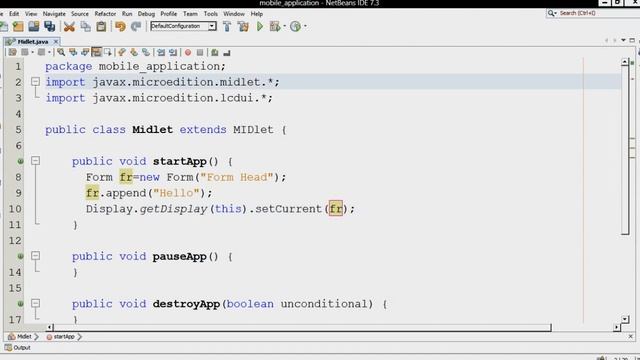This screenshot has height=360, width=640.
Task: Uncomment selected lines icon
Action: point(227,52)
